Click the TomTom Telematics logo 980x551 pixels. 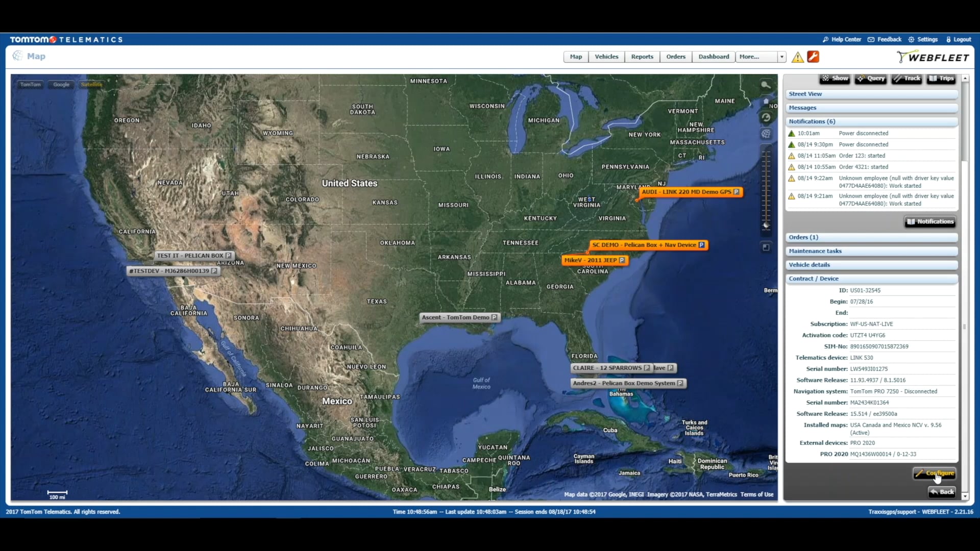[x=66, y=39]
